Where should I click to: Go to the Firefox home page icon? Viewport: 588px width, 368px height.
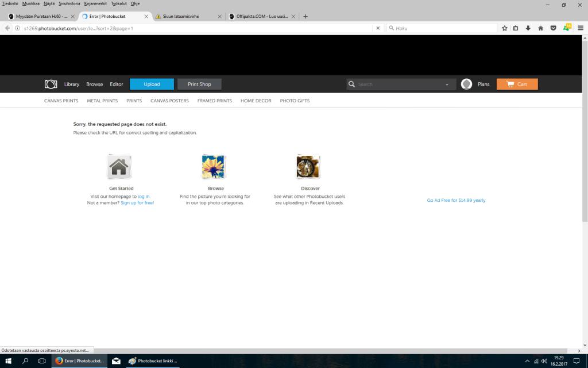point(540,28)
